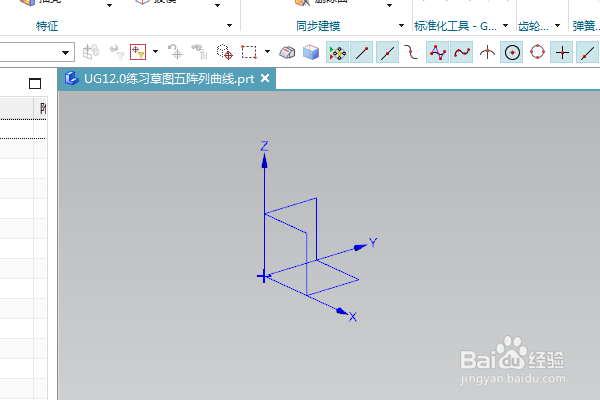Click the red-boxed general selection filter icon

tap(138, 52)
